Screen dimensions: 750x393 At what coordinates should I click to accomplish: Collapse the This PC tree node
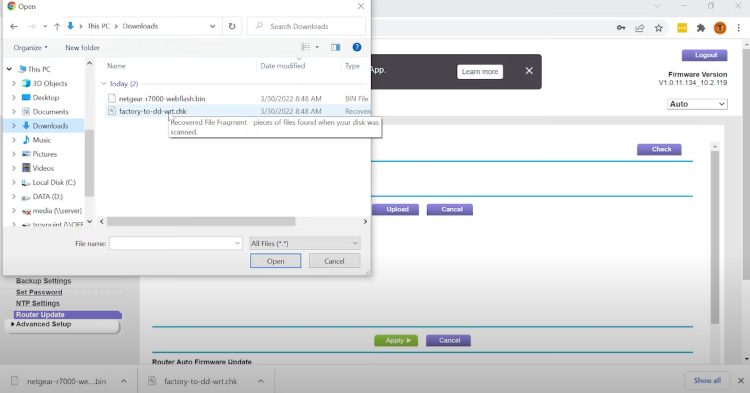(9, 69)
